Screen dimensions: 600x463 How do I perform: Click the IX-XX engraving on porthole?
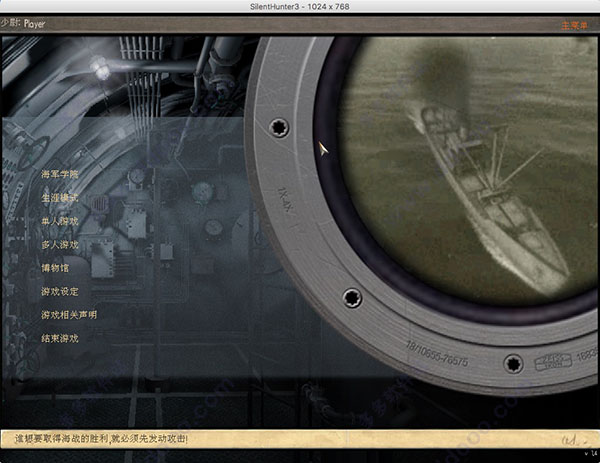[x=283, y=194]
